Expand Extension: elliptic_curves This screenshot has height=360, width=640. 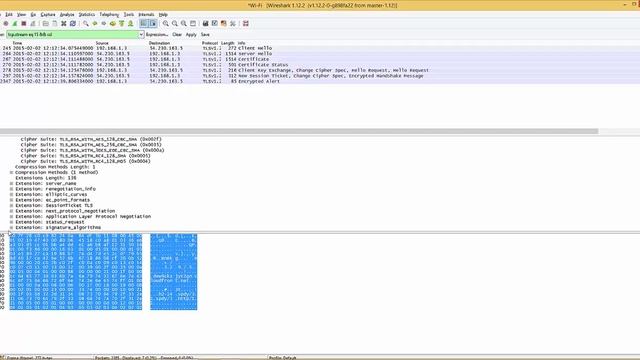pos(11,194)
